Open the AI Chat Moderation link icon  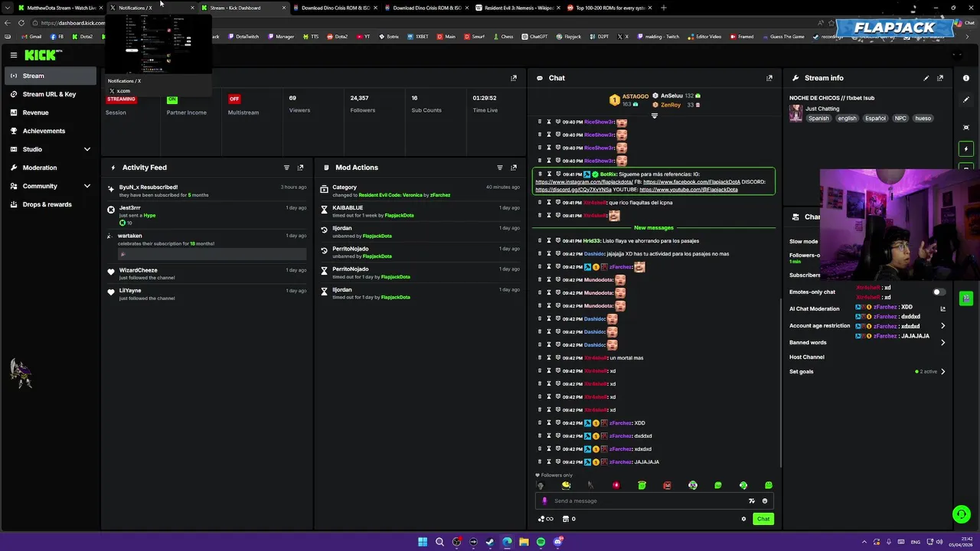[x=942, y=309]
